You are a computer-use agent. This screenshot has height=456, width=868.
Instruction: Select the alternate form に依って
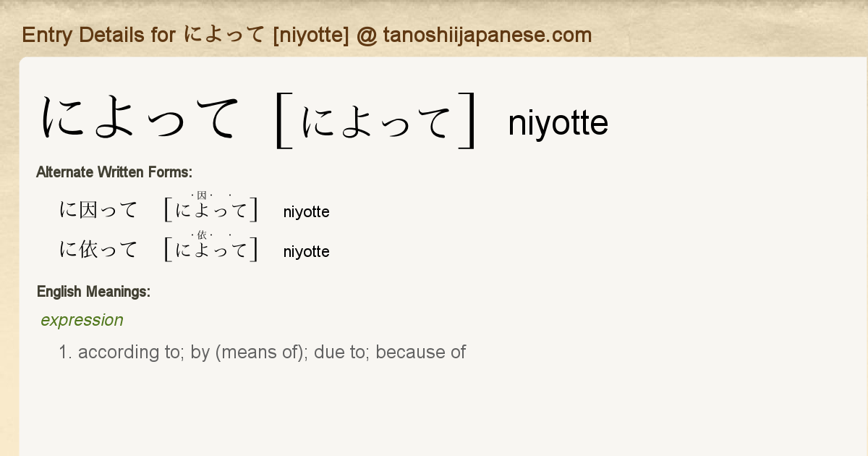98,250
